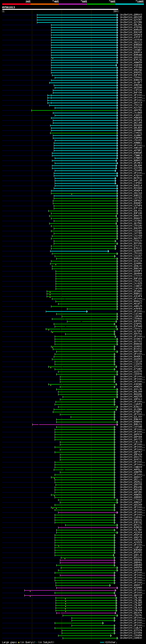Click the UniRef100_C5XHP5 label
This screenshot has height=644, width=146.
(131, 170)
